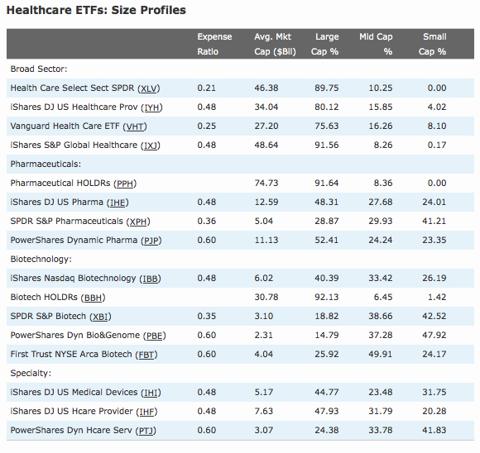Select the PJP ticker link
480x453 pixels.
click(x=151, y=240)
